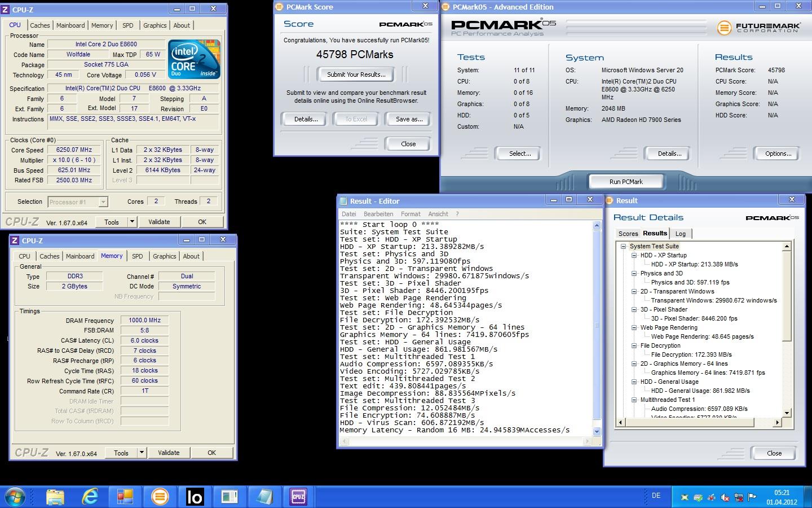Collapse the 2D - Transparent Windows node
812x508 pixels.
[x=634, y=291]
